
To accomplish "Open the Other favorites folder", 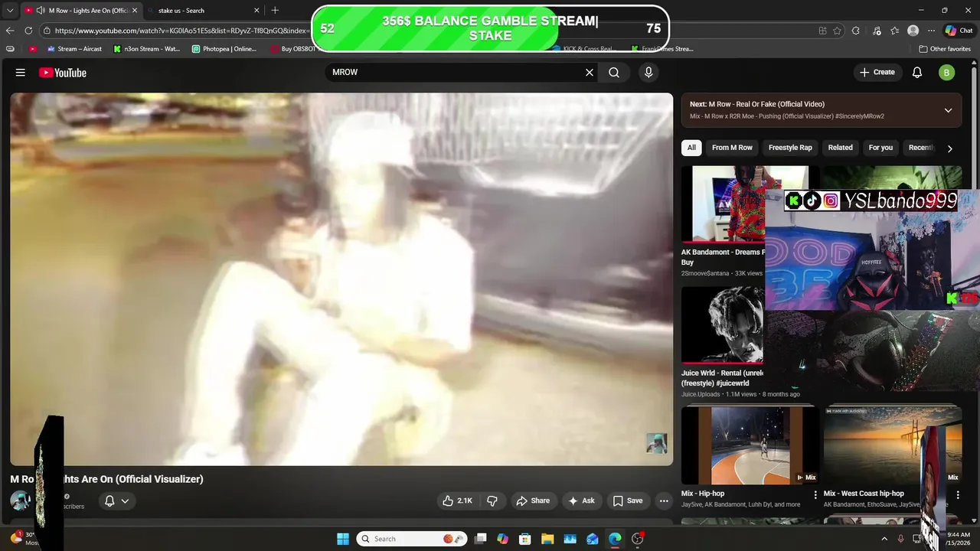I will (946, 49).
